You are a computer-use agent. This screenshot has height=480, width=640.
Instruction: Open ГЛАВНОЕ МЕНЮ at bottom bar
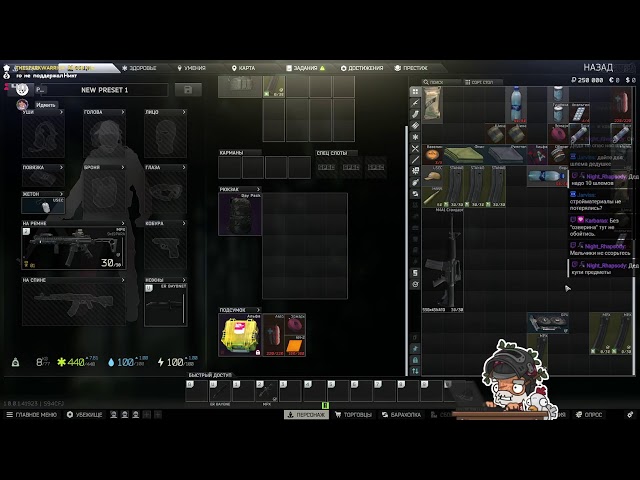pos(32,415)
